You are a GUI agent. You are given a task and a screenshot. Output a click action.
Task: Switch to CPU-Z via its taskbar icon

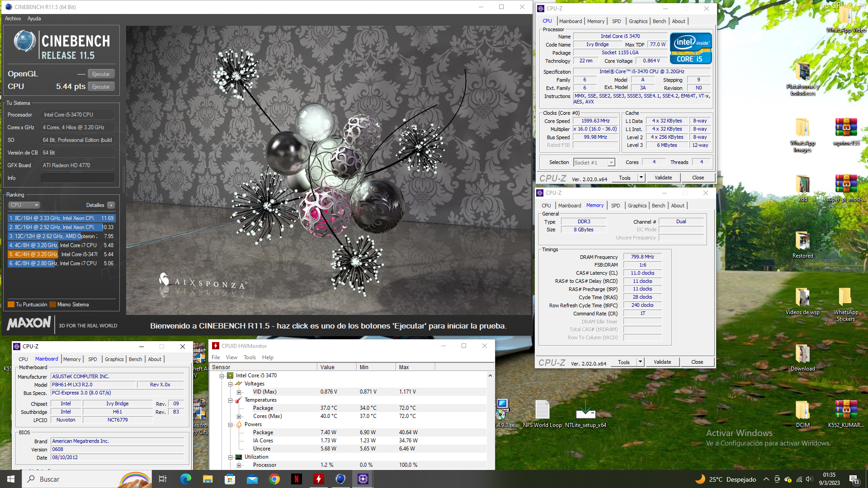[363, 479]
